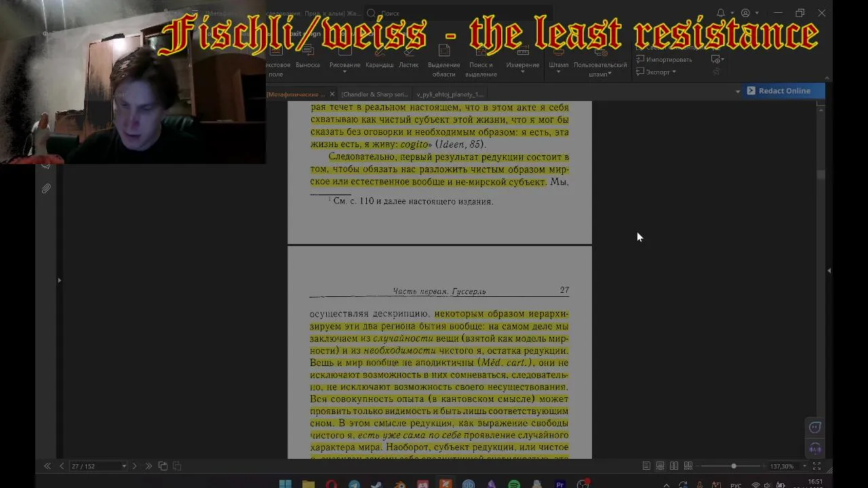Click the search field in title bar
This screenshot has width=868, height=488.
pyautogui.click(x=458, y=13)
